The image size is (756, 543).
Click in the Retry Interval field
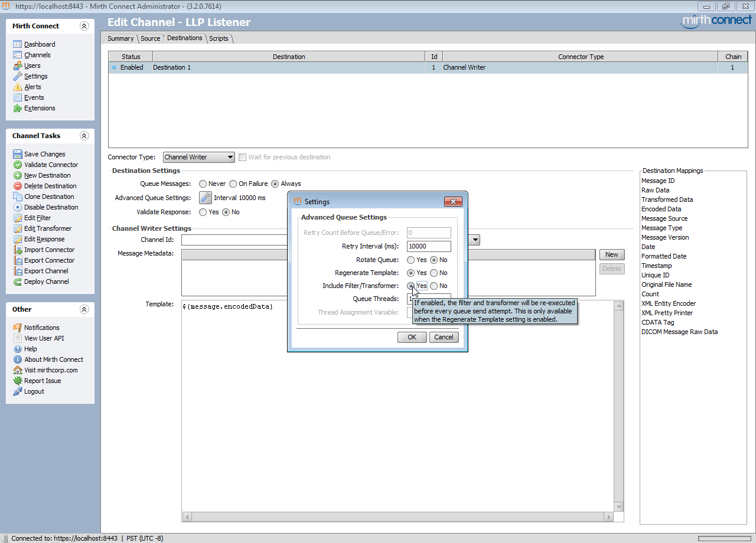[429, 246]
